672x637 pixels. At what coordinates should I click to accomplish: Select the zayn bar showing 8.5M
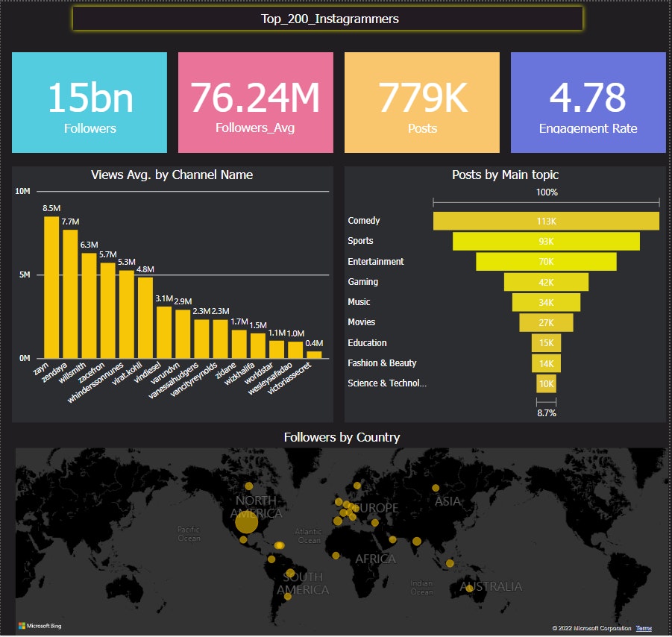51,287
